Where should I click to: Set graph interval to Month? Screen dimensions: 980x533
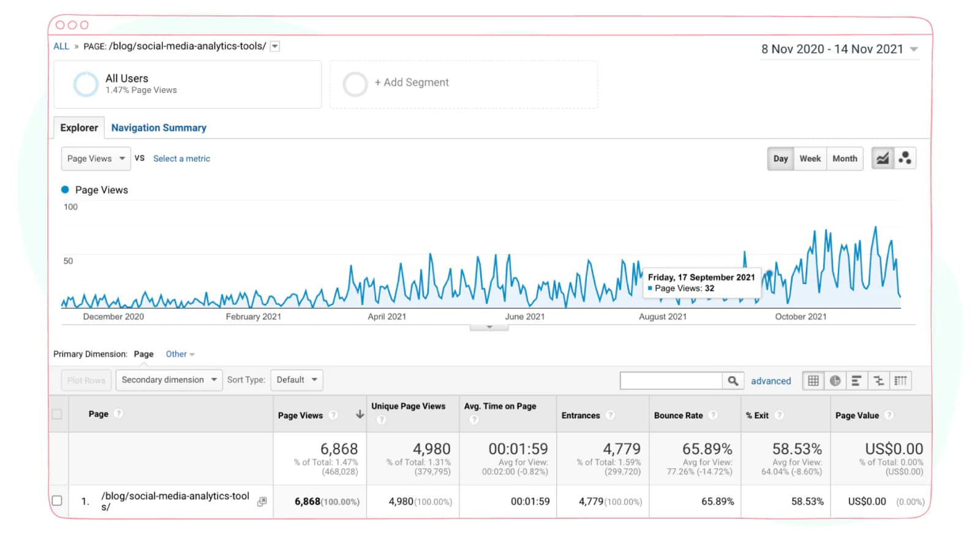(845, 159)
